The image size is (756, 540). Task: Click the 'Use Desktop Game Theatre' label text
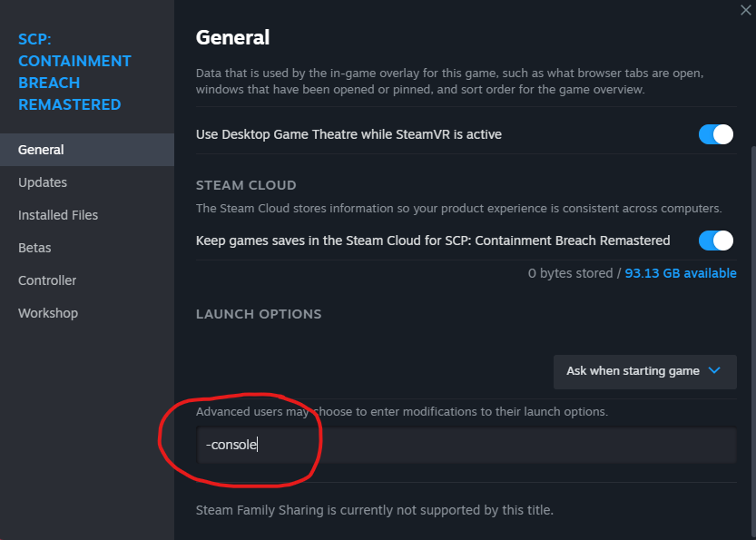349,134
